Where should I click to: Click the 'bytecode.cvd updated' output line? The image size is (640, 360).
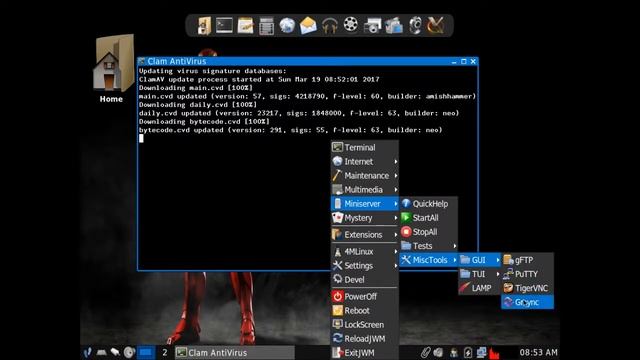(x=291, y=130)
